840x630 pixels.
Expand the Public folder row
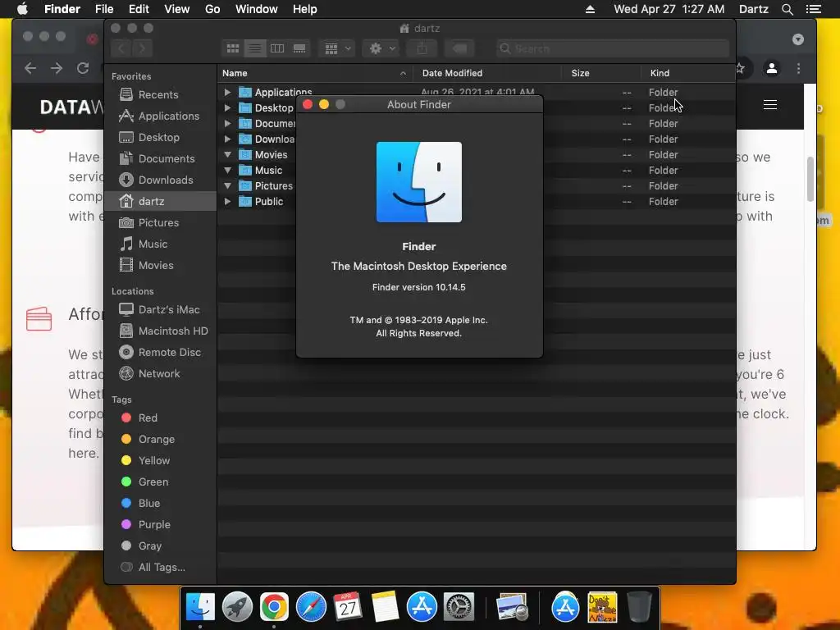pyautogui.click(x=227, y=202)
